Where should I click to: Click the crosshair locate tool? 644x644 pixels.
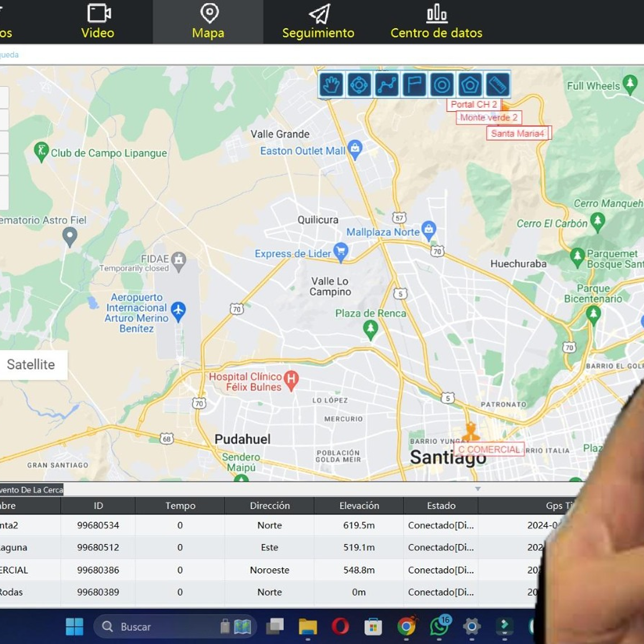coord(359,85)
